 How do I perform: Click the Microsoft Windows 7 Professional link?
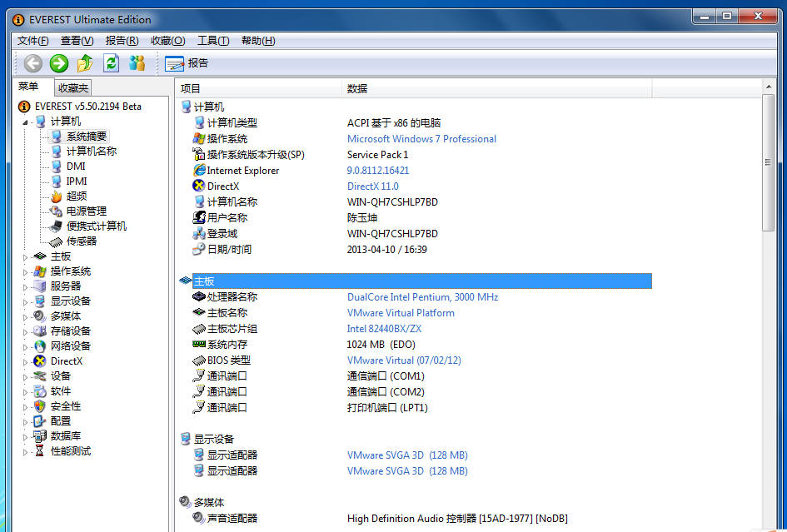(421, 139)
